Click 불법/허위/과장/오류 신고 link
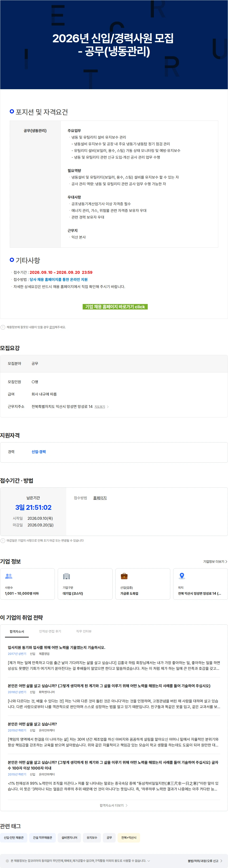 (205, 861)
